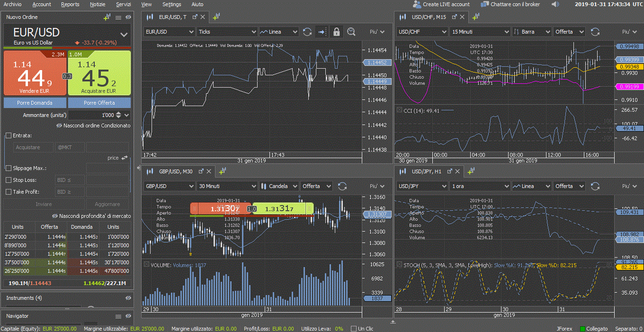The height and width of the screenshot is (332, 644).
Task: Tick the Un Clic checkbox in status bar
Action: [x=353, y=328]
